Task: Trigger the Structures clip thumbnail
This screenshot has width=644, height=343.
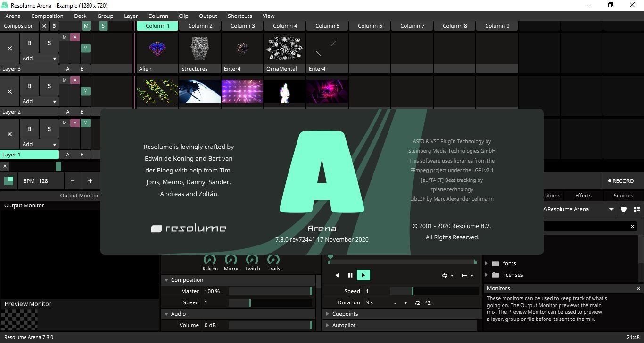Action: (200, 49)
